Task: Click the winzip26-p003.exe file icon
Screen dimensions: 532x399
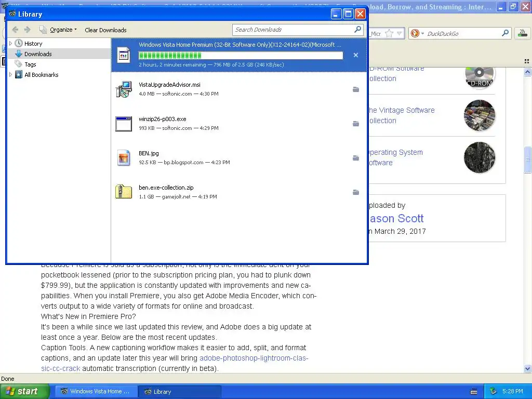Action: tap(124, 124)
